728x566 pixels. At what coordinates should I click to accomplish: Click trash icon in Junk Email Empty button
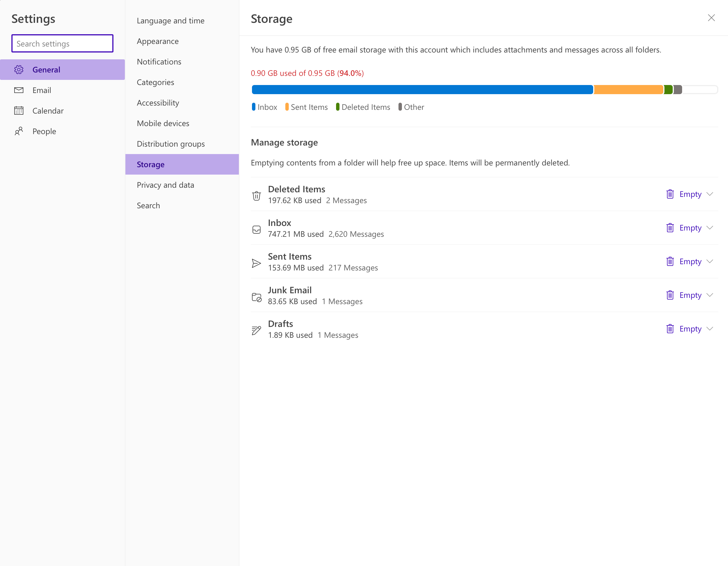tap(670, 295)
